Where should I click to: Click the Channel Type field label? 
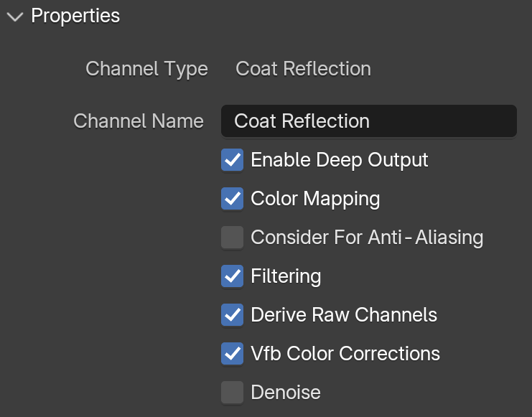146,69
